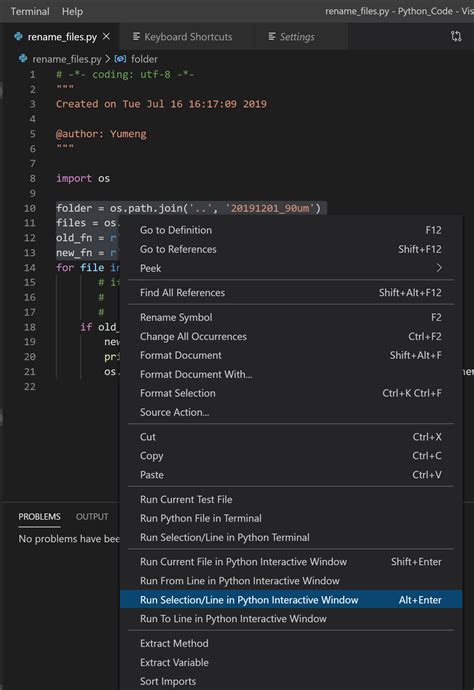Choose Extract Variable
Screen dimensions: 474x690
pyautogui.click(x=290, y=662)
